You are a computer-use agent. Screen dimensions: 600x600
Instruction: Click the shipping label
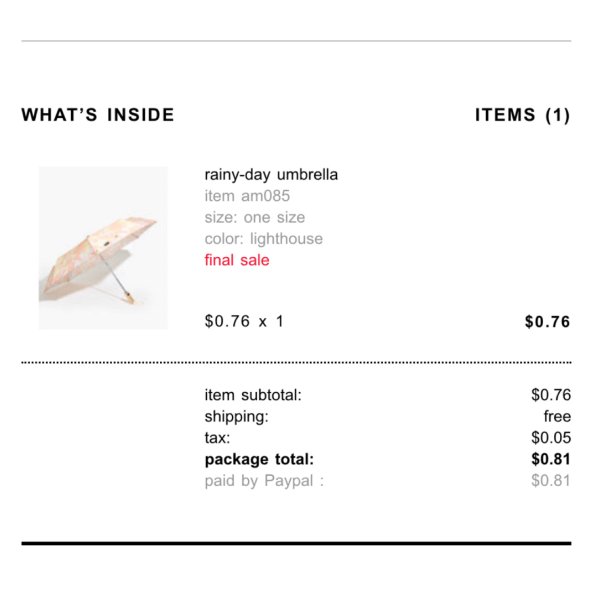pos(236,417)
